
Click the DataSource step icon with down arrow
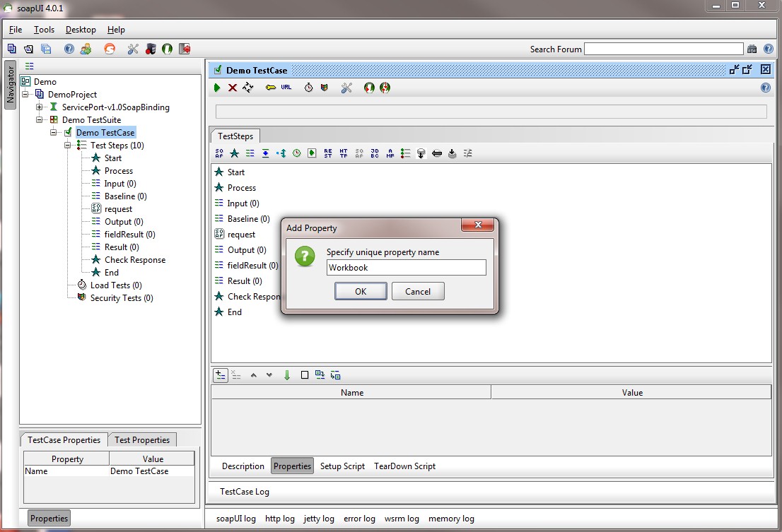pos(421,153)
